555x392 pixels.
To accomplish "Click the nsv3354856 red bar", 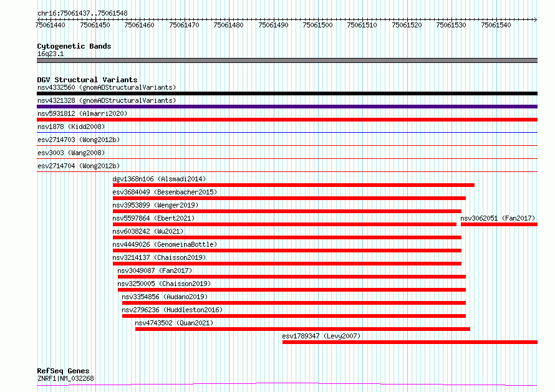I will [x=294, y=303].
